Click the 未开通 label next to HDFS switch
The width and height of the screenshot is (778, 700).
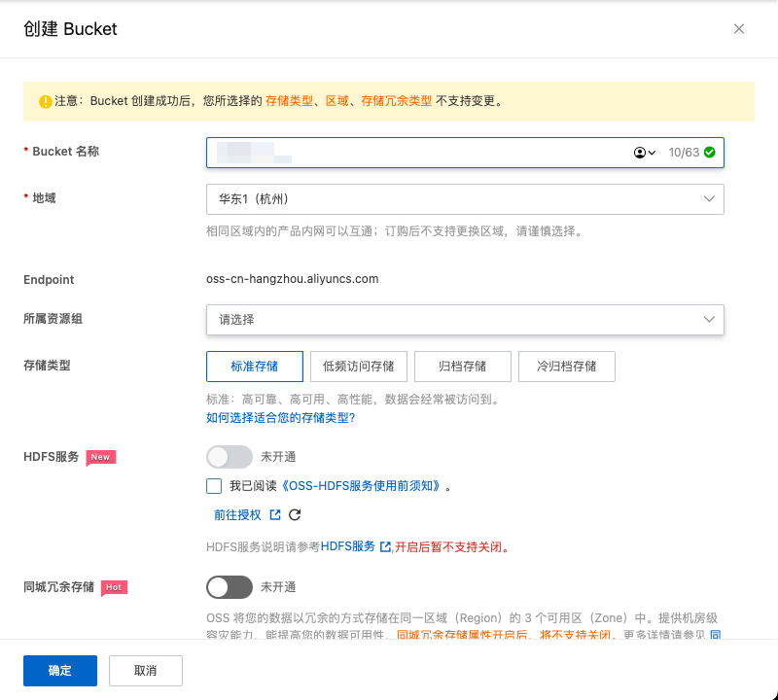[x=278, y=457]
